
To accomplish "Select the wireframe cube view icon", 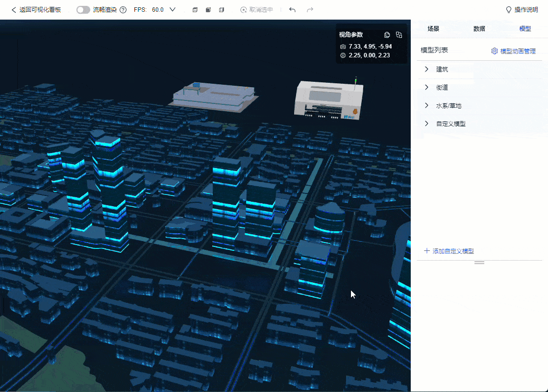I will [x=195, y=10].
